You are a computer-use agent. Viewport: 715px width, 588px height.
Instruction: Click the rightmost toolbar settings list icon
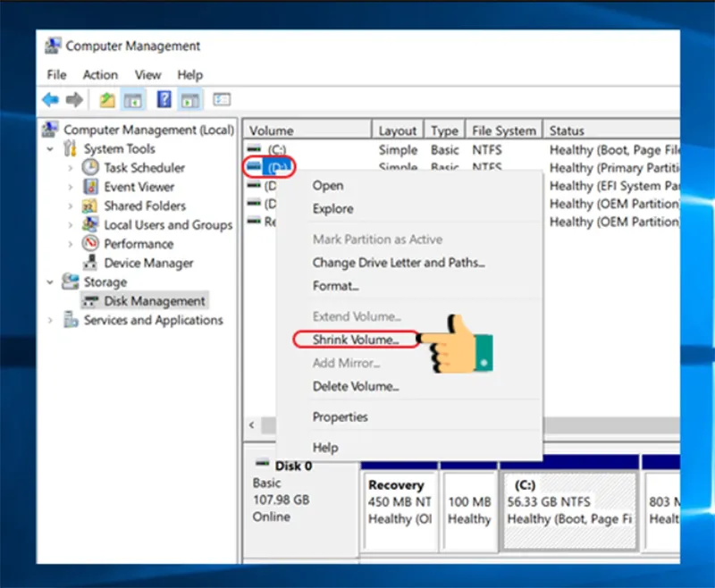tap(222, 99)
